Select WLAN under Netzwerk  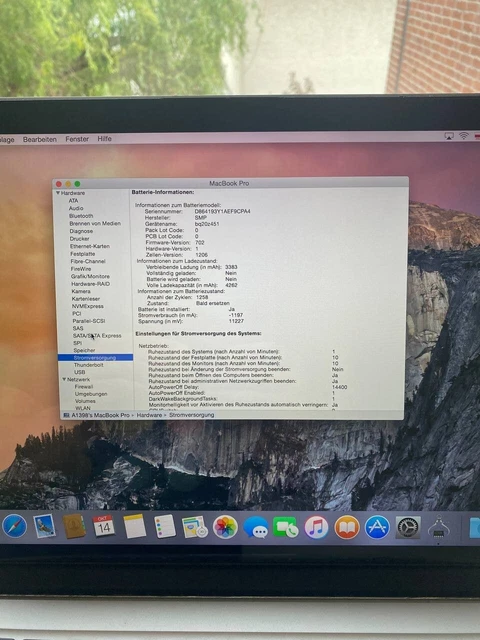coord(82,408)
